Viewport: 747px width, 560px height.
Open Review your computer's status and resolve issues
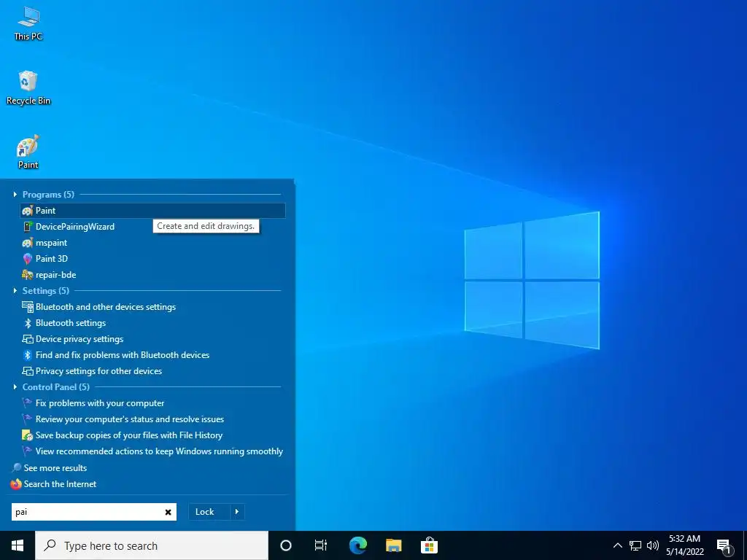coord(153,419)
